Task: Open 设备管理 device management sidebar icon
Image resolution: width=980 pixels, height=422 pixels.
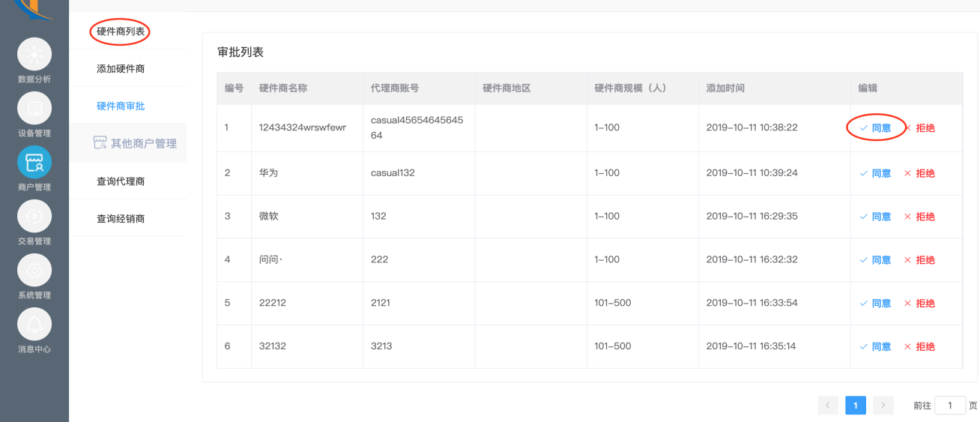Action: click(34, 109)
